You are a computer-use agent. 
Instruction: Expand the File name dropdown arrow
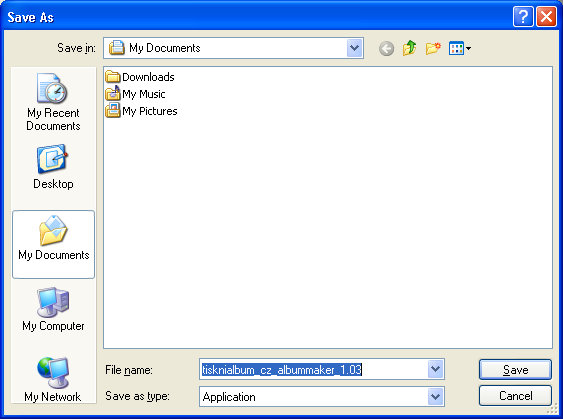pos(436,369)
